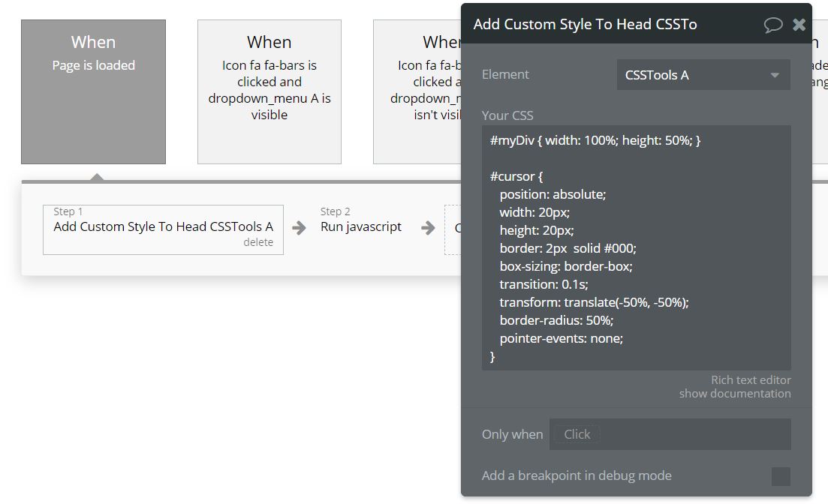Click the Element label

pos(504,74)
